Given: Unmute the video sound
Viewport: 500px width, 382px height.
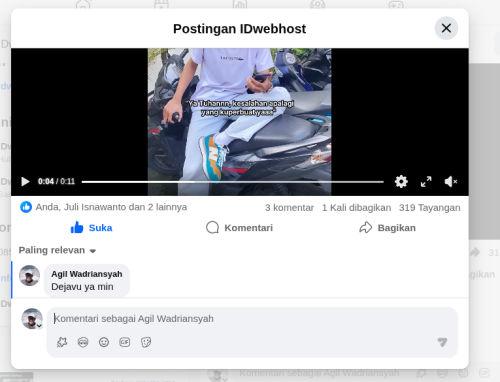Looking at the screenshot, I should 451,182.
